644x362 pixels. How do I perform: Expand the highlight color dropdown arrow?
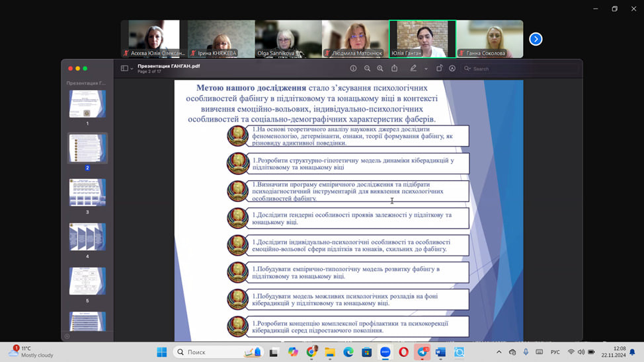(426, 69)
